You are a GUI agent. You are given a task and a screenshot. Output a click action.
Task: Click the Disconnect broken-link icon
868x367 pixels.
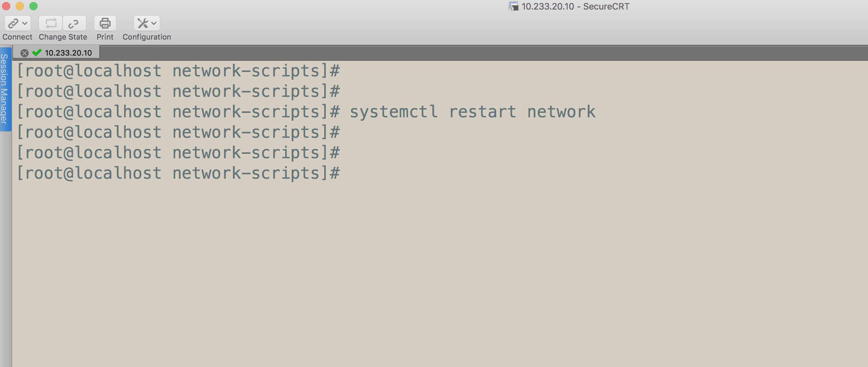(x=74, y=24)
